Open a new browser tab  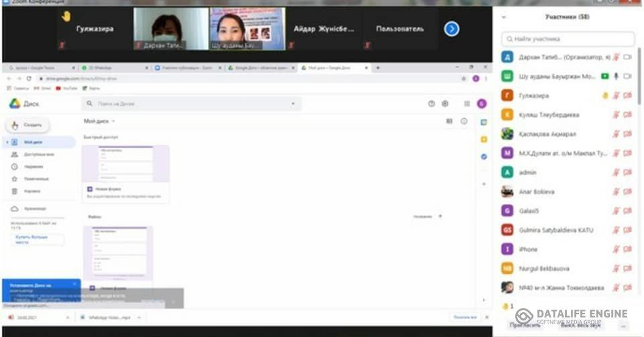pos(378,68)
